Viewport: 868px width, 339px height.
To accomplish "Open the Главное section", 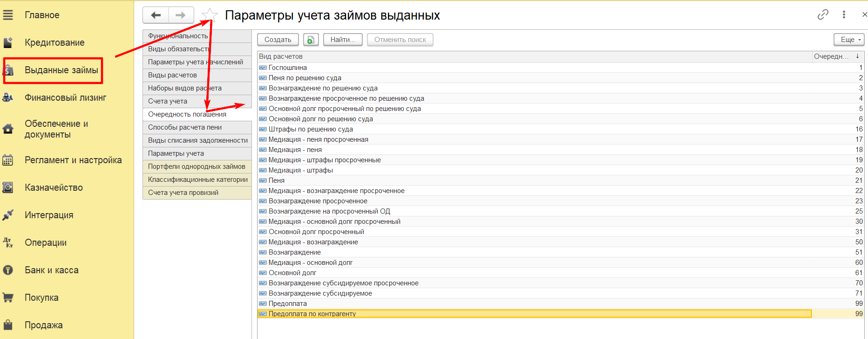I will pos(42,15).
